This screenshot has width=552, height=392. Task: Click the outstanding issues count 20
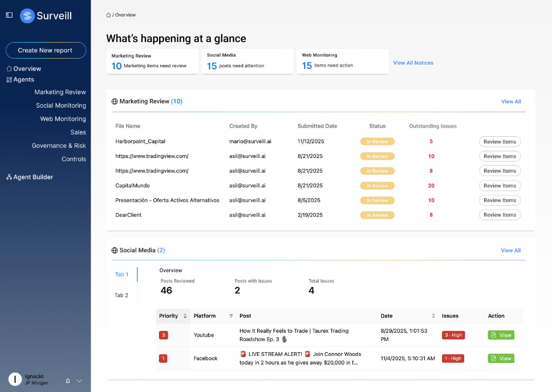coord(431,186)
